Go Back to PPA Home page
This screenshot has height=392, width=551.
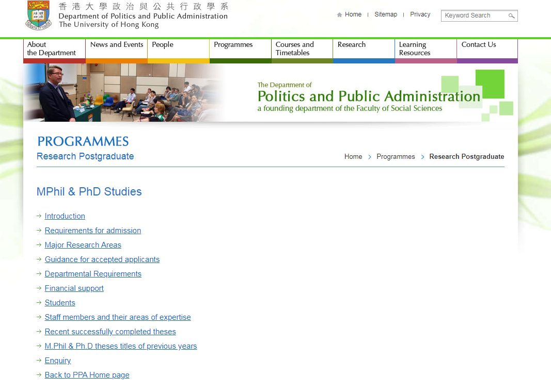[x=87, y=375]
